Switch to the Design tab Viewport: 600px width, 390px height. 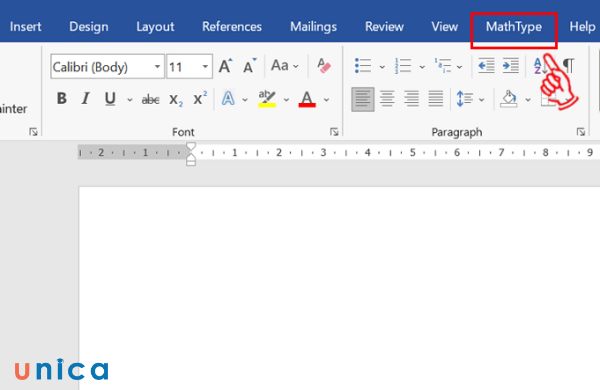(88, 26)
